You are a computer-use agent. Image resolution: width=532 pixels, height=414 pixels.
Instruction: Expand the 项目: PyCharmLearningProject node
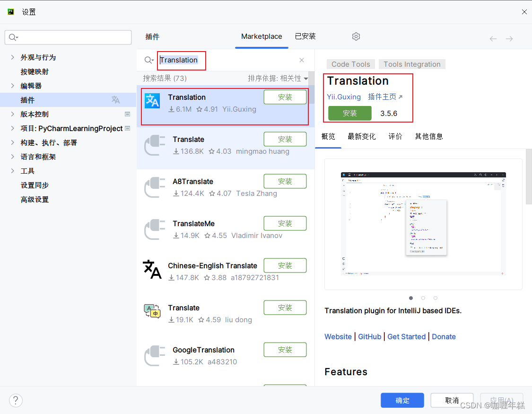point(13,128)
